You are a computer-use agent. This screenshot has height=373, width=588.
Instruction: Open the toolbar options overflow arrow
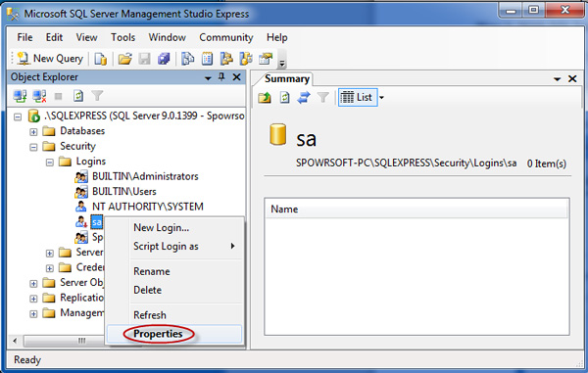[x=282, y=64]
